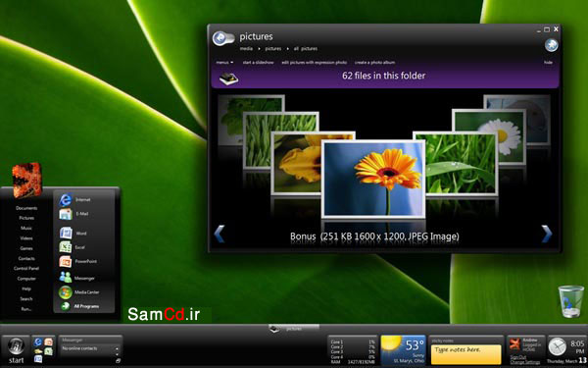Click start a slideshow

click(x=258, y=63)
